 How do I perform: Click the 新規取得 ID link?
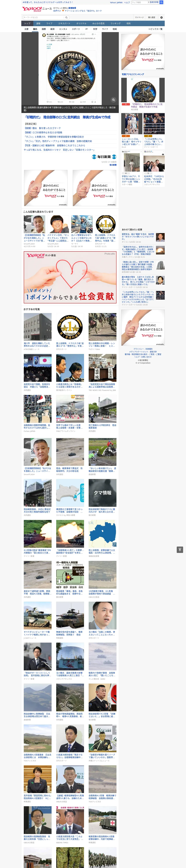click(x=72, y=8)
